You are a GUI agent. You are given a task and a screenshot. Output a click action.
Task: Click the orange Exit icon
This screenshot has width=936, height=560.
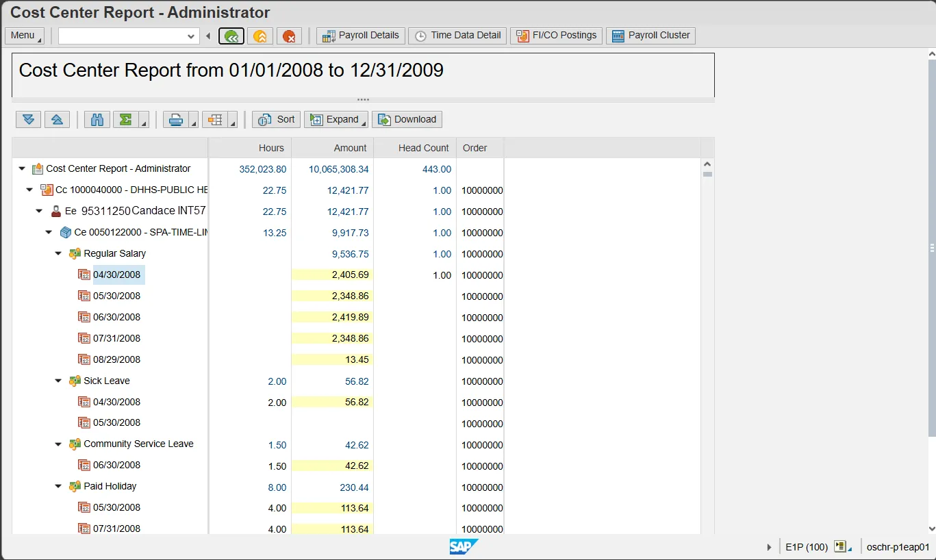tap(260, 36)
